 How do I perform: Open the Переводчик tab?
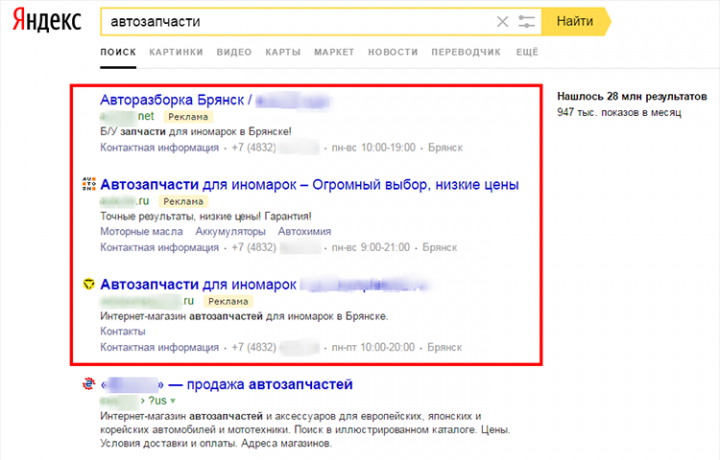tap(466, 52)
